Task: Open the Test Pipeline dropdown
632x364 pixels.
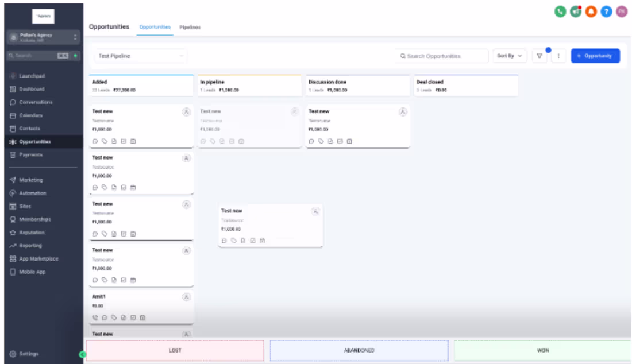Action: 141,56
